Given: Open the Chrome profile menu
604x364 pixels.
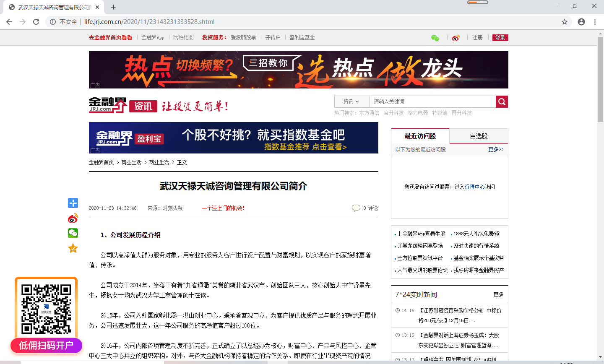Looking at the screenshot, I should (581, 22).
